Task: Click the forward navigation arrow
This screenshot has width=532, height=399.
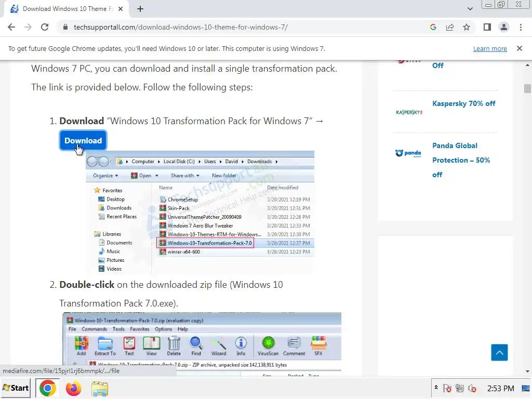Action: [x=28, y=27]
